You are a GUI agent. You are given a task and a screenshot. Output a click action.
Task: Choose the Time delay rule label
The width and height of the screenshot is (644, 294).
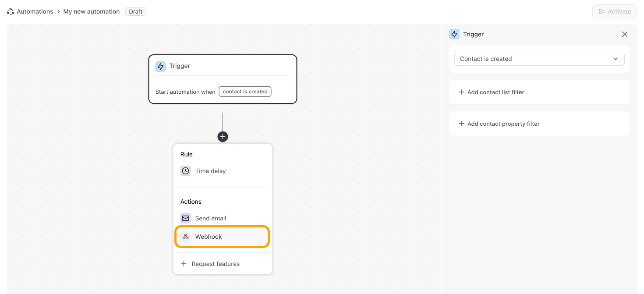click(210, 171)
